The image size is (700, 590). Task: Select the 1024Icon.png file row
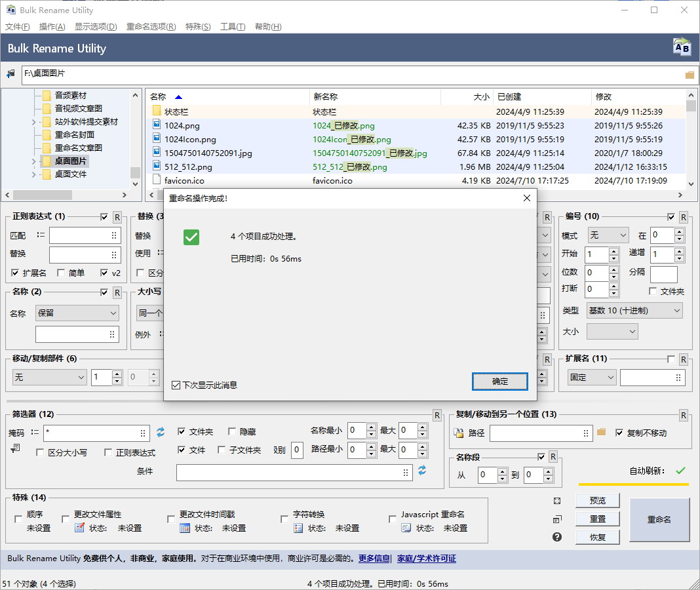190,139
